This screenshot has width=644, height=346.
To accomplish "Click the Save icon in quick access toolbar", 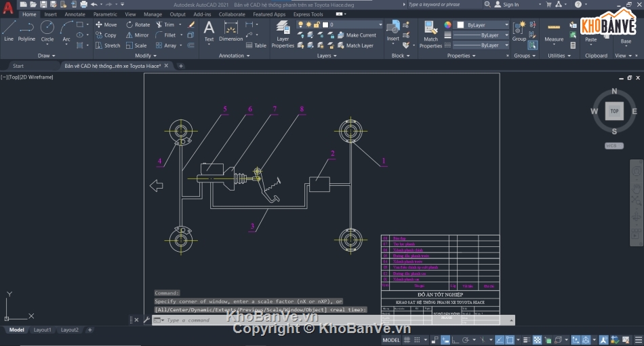I will (x=43, y=5).
